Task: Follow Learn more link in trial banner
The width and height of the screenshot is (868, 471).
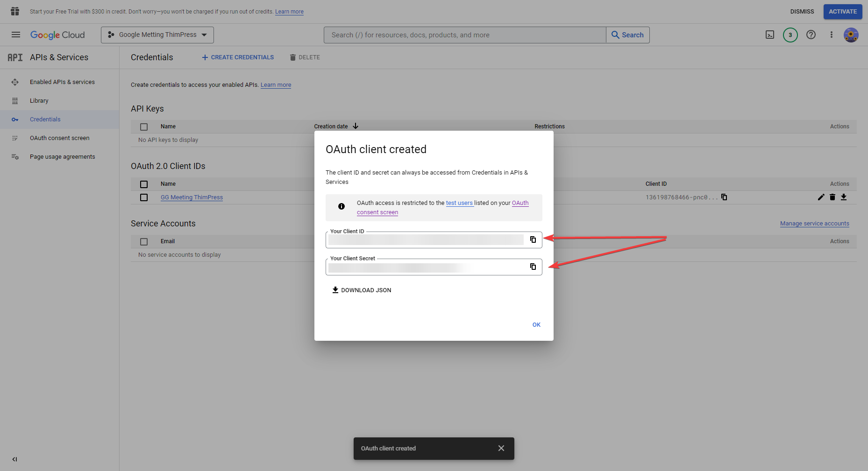Action: pos(289,12)
